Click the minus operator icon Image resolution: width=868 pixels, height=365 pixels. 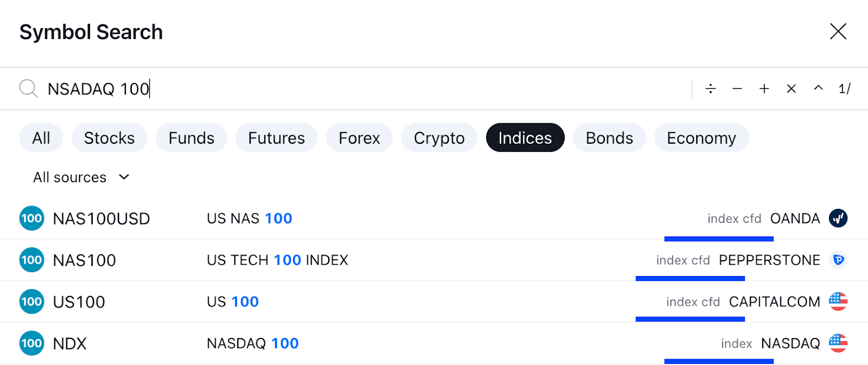pyautogui.click(x=737, y=88)
